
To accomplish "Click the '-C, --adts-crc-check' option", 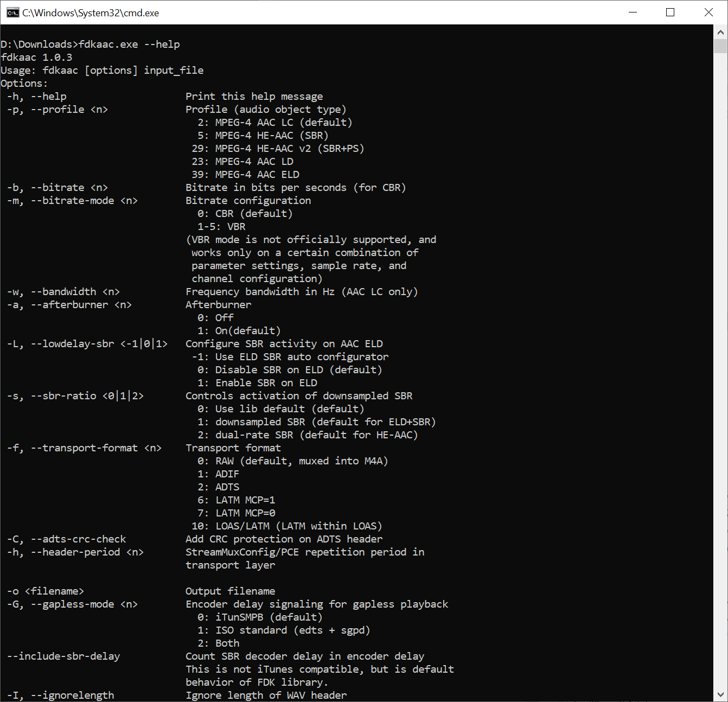I will point(66,539).
